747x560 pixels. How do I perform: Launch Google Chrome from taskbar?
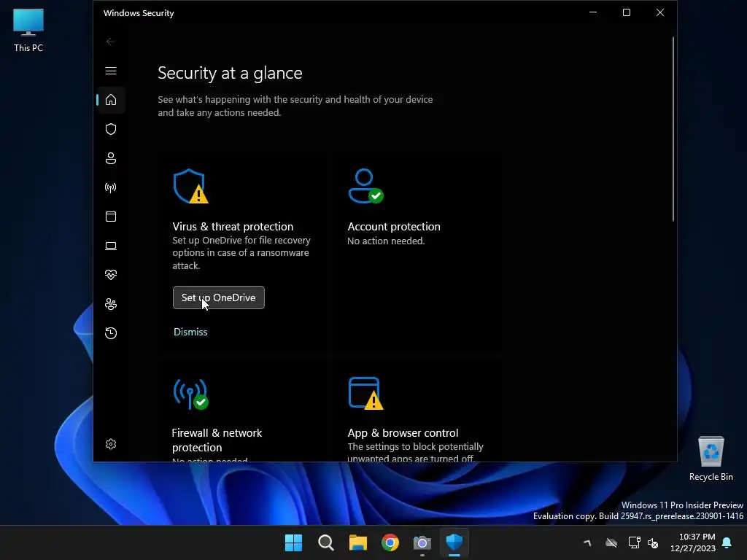390,542
